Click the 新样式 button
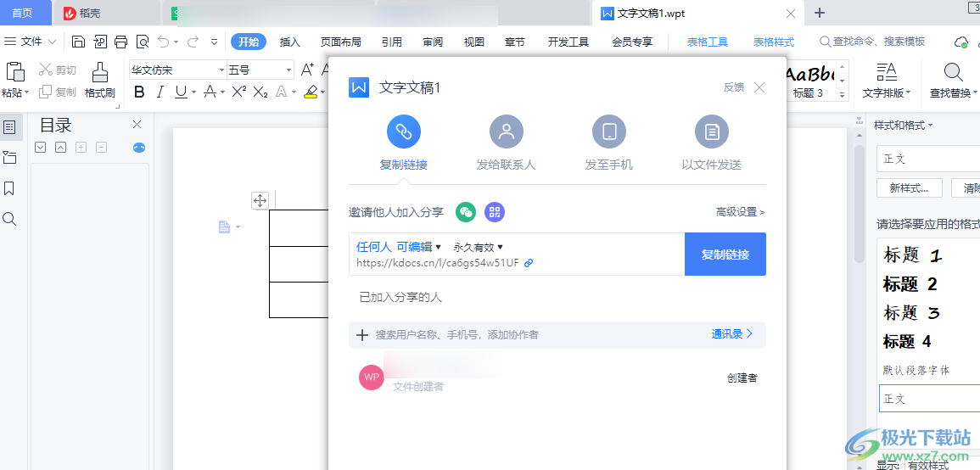The height and width of the screenshot is (470, 980). [x=909, y=187]
